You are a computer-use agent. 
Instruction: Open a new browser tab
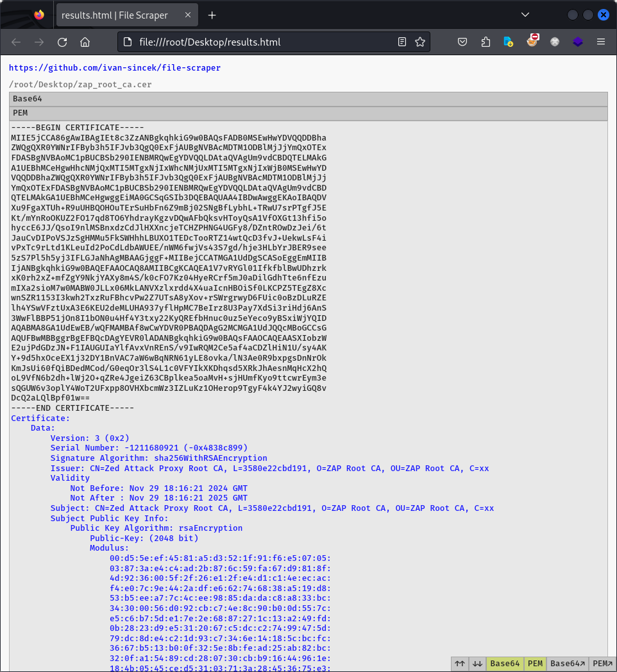coord(212,14)
